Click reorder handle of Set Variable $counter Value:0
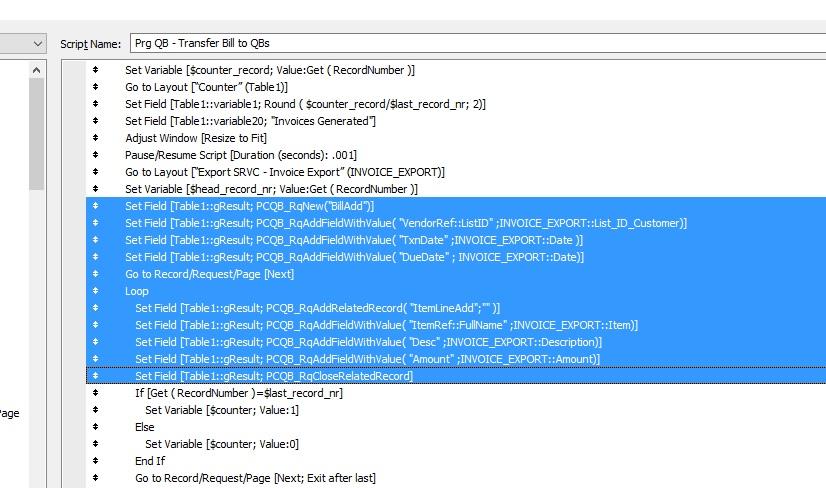 95,443
